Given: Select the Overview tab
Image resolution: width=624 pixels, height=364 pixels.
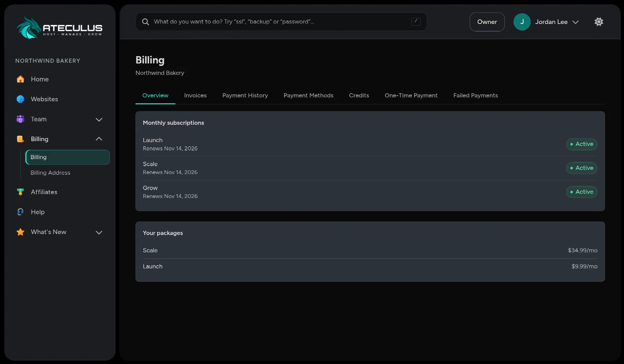Looking at the screenshot, I should click(x=155, y=95).
